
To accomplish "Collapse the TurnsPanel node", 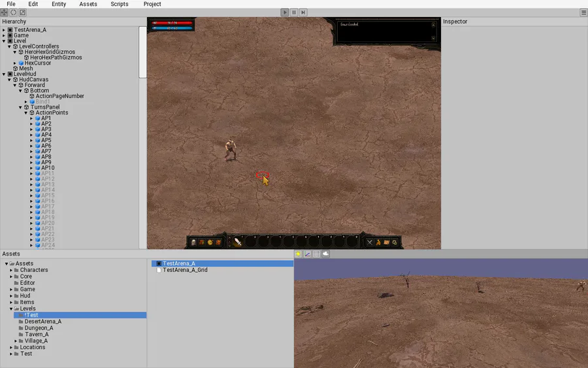I will pyautogui.click(x=21, y=107).
